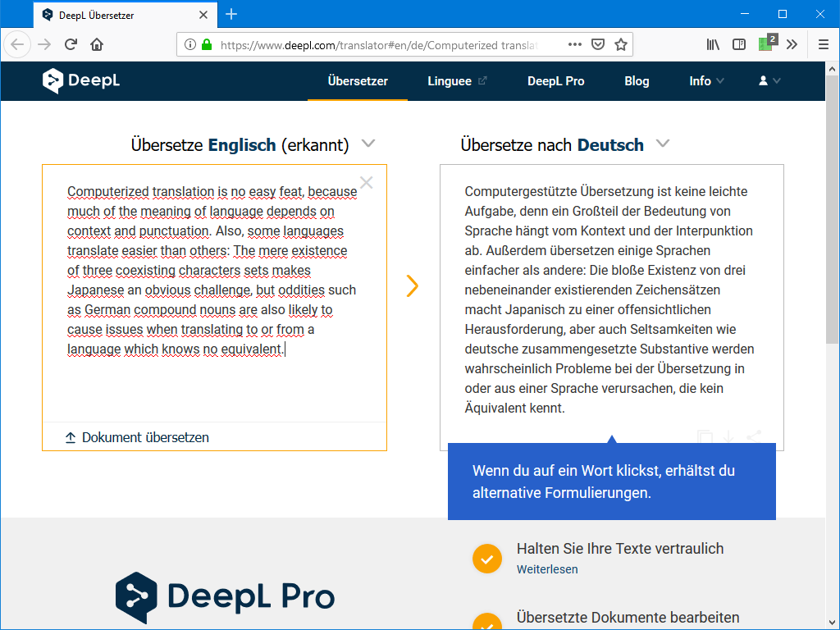840x630 pixels.
Task: Click the DeepL logo in header
Action: [81, 80]
